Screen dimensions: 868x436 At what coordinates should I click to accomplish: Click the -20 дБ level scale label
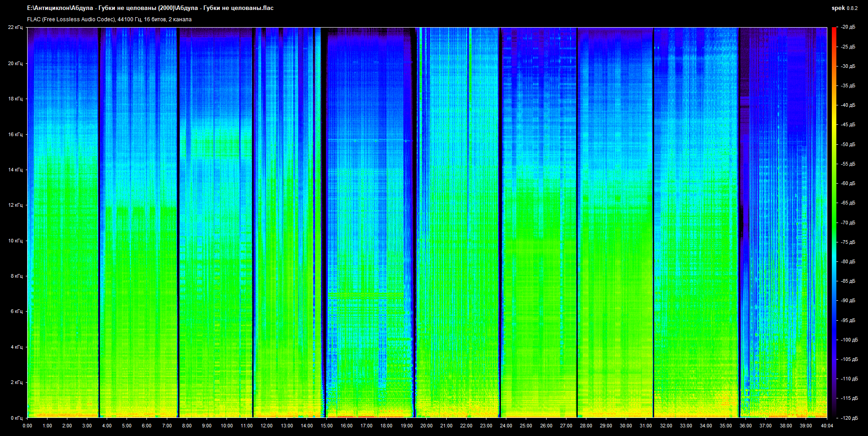[x=848, y=27]
